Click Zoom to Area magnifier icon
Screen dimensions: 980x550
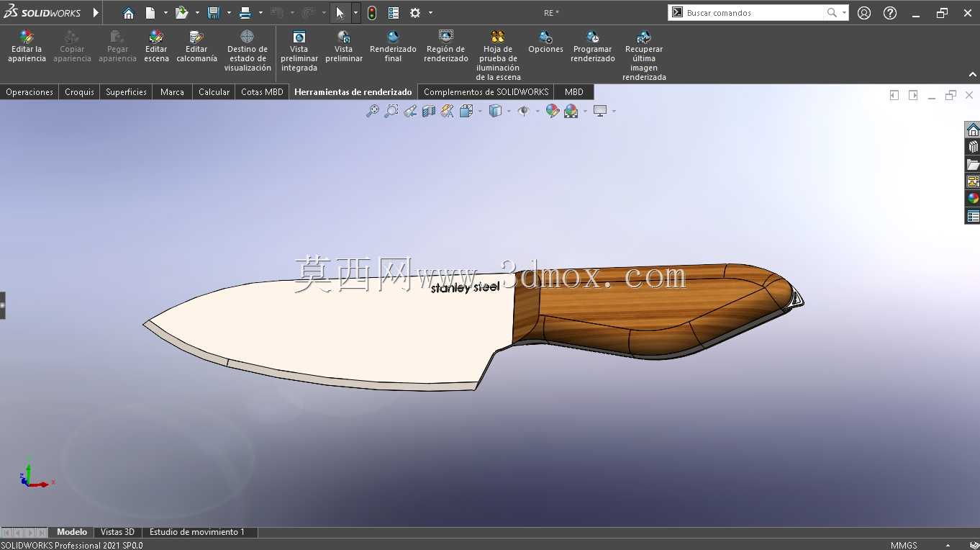(391, 111)
